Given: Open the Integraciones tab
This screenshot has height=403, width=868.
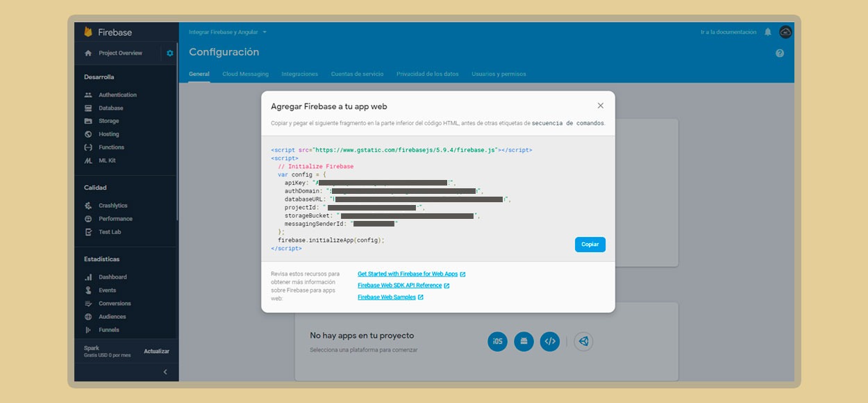Looking at the screenshot, I should click(x=300, y=74).
